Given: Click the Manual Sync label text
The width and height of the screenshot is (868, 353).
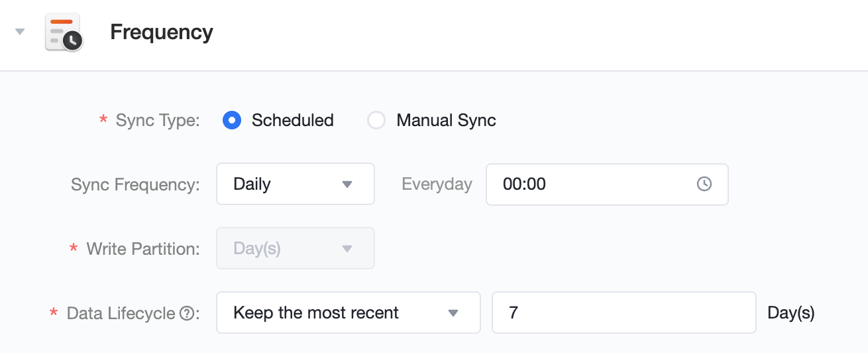Looking at the screenshot, I should [x=446, y=120].
